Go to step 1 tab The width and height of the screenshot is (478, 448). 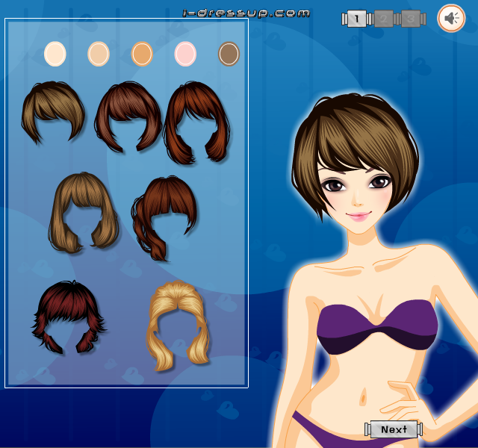tap(357, 19)
